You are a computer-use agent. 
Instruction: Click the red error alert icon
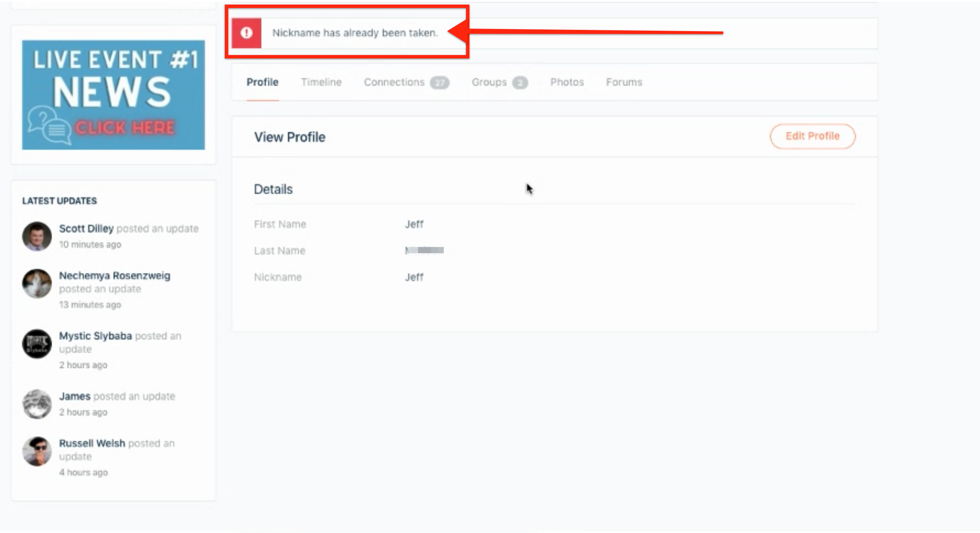coord(246,33)
